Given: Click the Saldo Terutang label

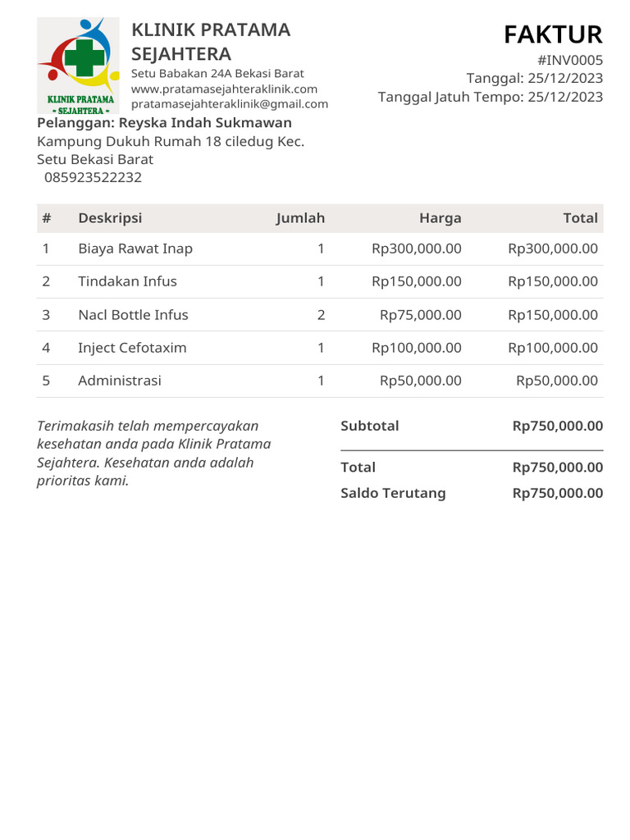Looking at the screenshot, I should pos(393,493).
